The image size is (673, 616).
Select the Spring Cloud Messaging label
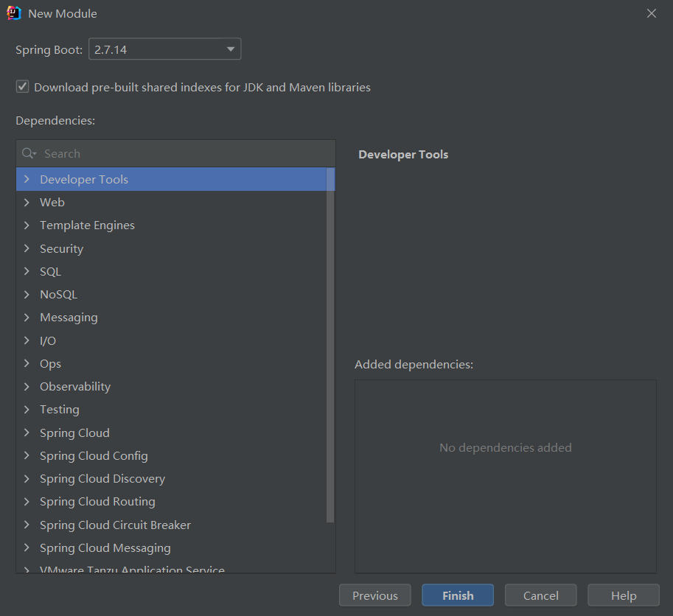(105, 548)
